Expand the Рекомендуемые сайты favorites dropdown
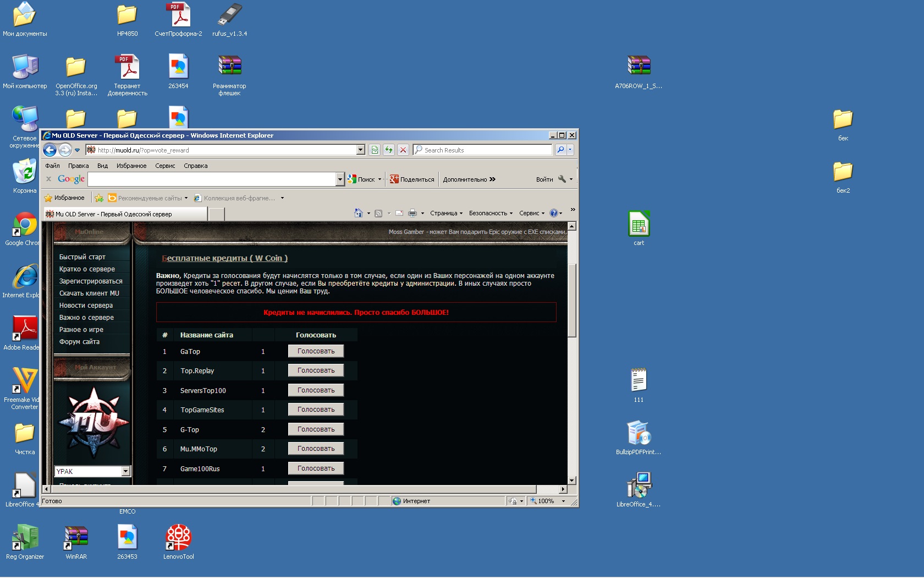 [x=186, y=198]
